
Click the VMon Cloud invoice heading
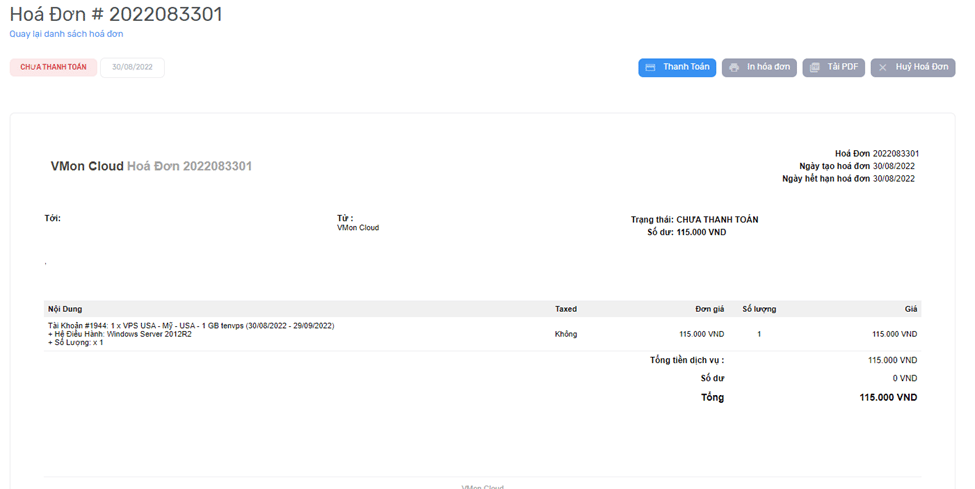[x=151, y=166]
